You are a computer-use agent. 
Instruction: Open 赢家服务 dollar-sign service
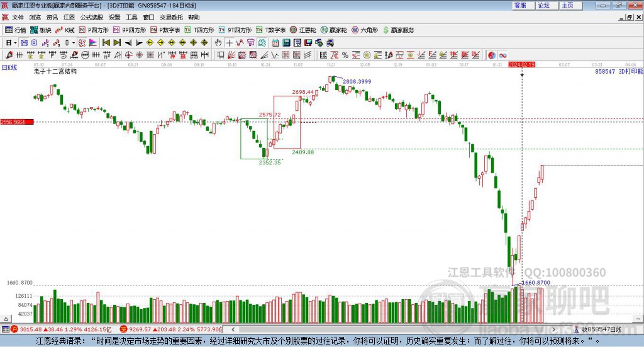[398, 30]
